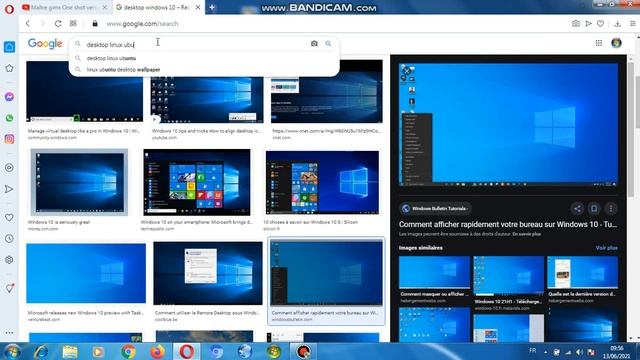The width and height of the screenshot is (640, 360).
Task: Click the large preview image
Action: [x=508, y=125]
